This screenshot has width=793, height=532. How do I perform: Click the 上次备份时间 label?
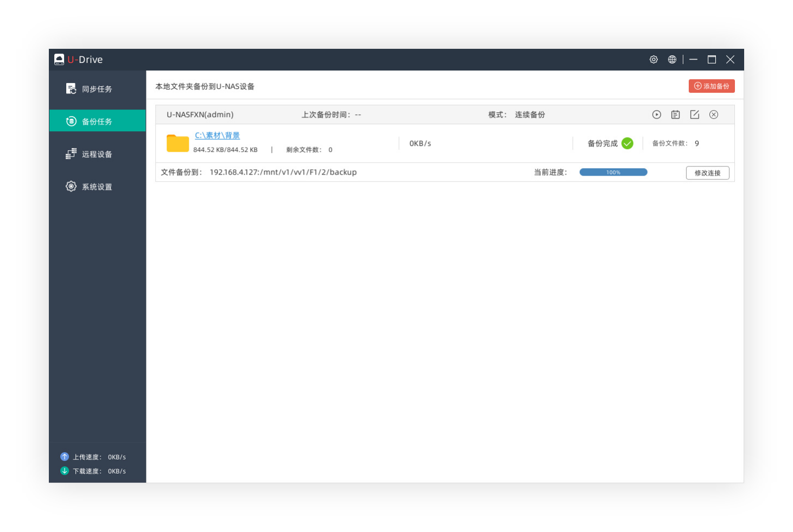[326, 114]
